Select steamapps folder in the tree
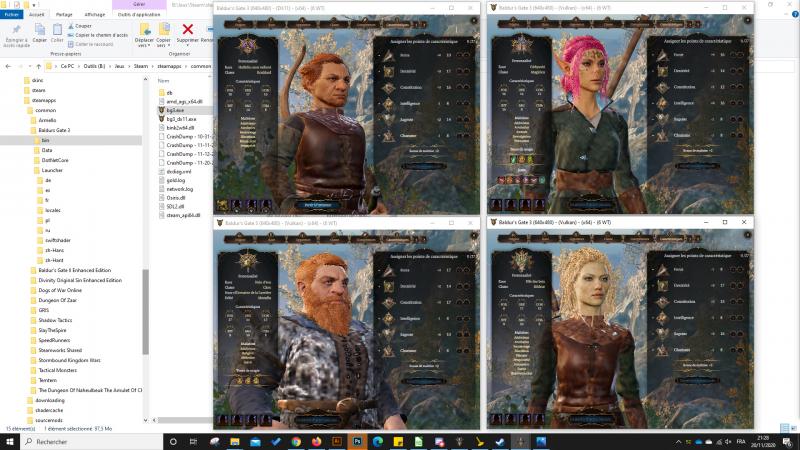 44,101
